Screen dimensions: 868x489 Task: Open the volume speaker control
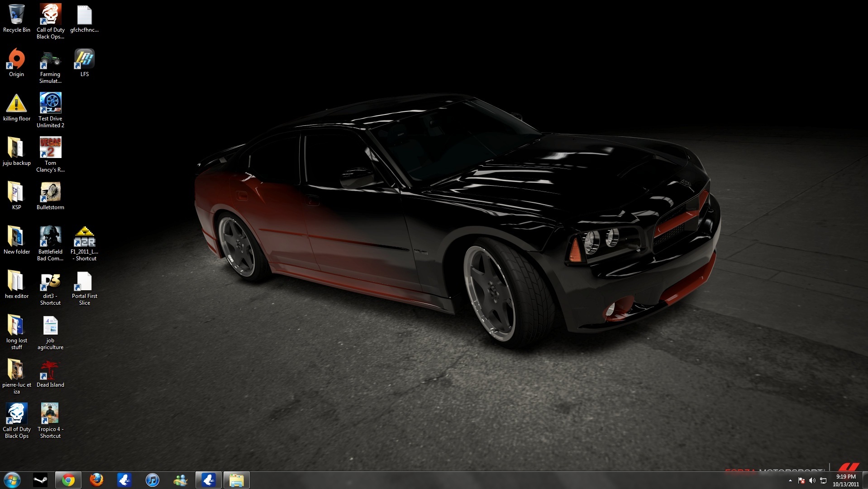click(x=812, y=480)
